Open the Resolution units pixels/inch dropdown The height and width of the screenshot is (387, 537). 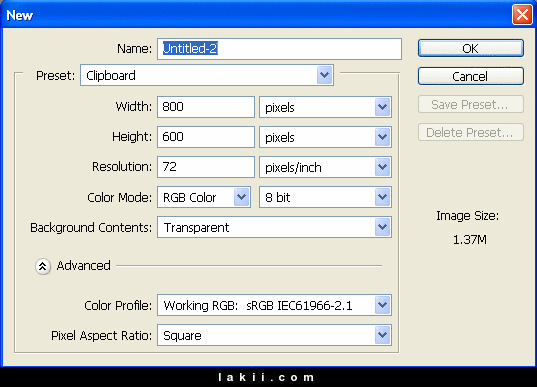(325, 167)
